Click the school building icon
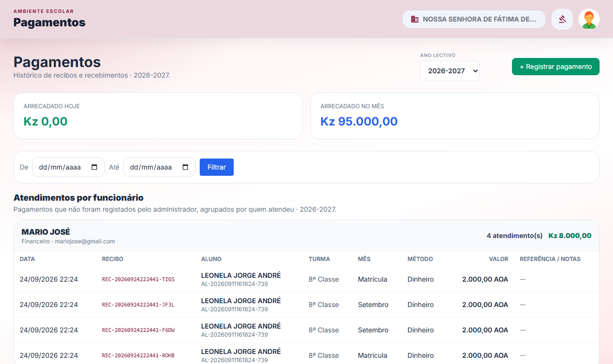 [415, 19]
